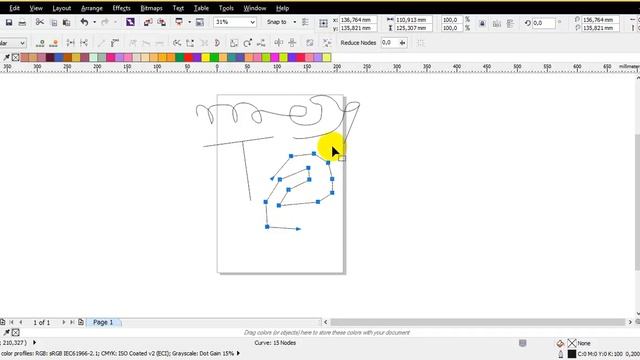
Task: Click the Reduce Nodes value slider arrow
Action: point(402,43)
